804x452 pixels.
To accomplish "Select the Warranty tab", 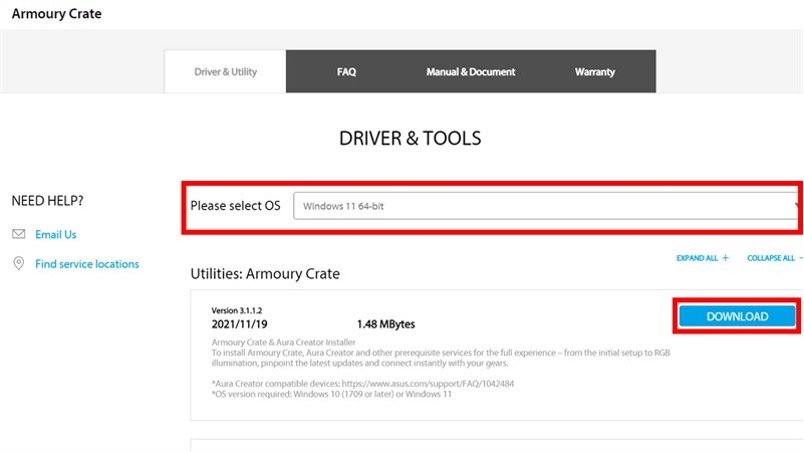I will point(595,71).
